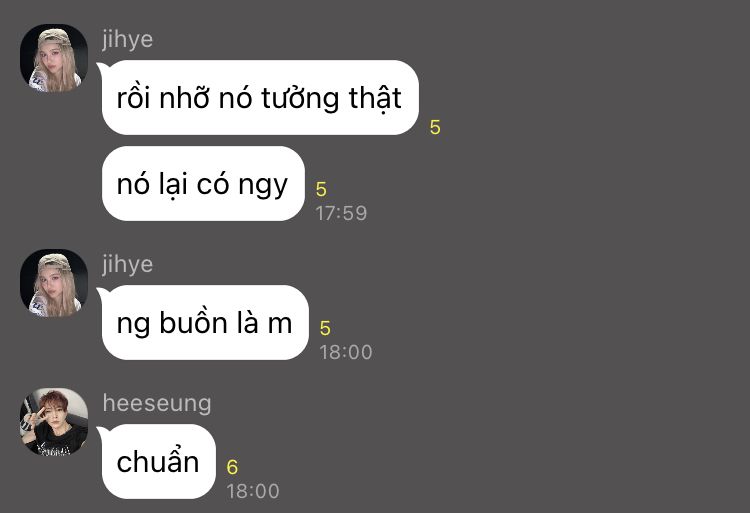Open jihye's profile photo beside first message
The image size is (750, 513).
[x=54, y=58]
